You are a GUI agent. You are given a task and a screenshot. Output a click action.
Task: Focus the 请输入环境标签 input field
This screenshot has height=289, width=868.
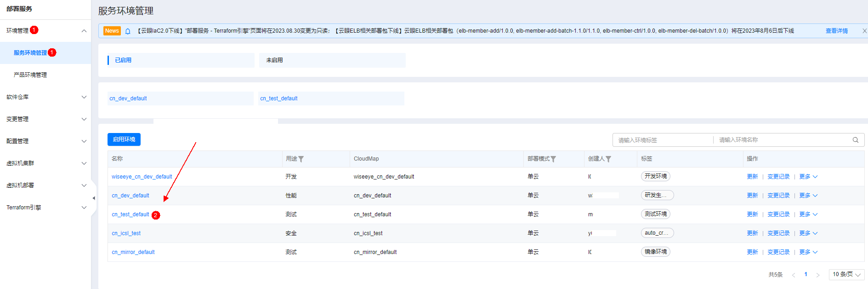(663, 140)
